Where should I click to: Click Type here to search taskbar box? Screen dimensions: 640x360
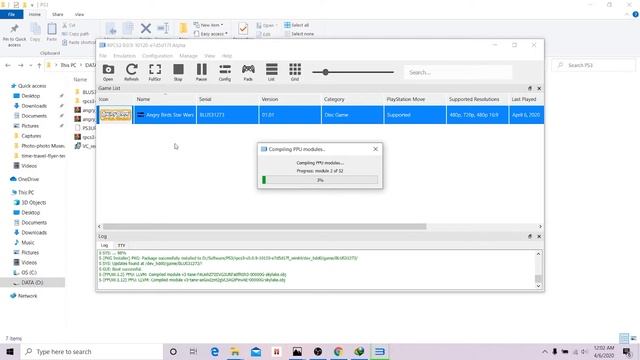91,351
